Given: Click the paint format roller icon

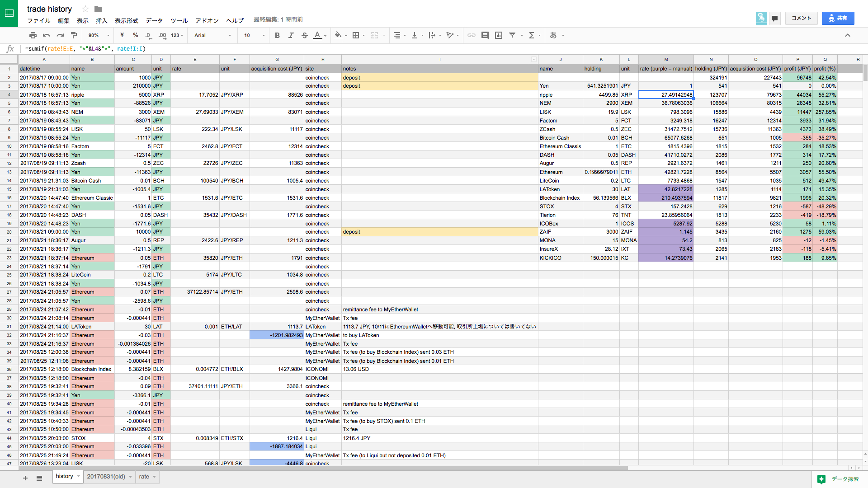Looking at the screenshot, I should 74,35.
